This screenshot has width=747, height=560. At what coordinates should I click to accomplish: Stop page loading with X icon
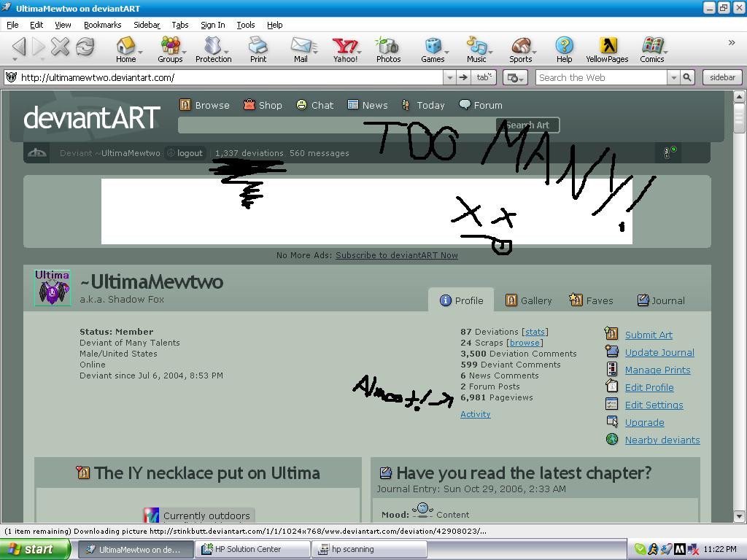click(x=60, y=47)
